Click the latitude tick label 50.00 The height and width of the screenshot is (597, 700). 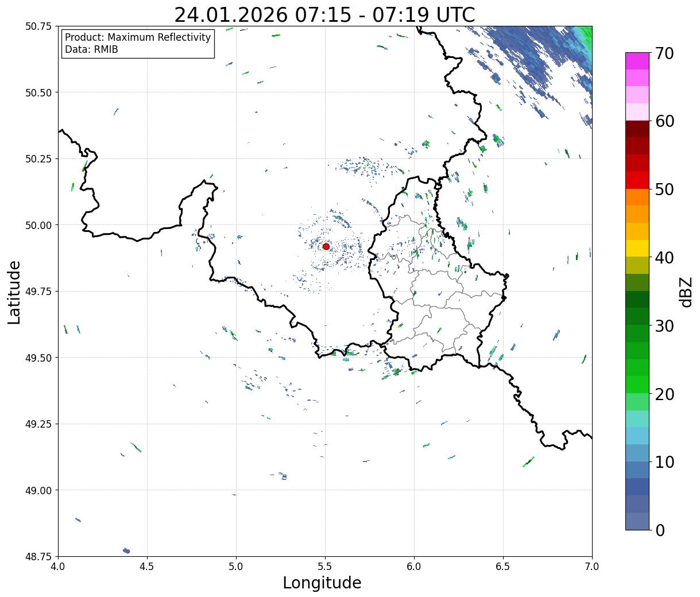pos(38,225)
